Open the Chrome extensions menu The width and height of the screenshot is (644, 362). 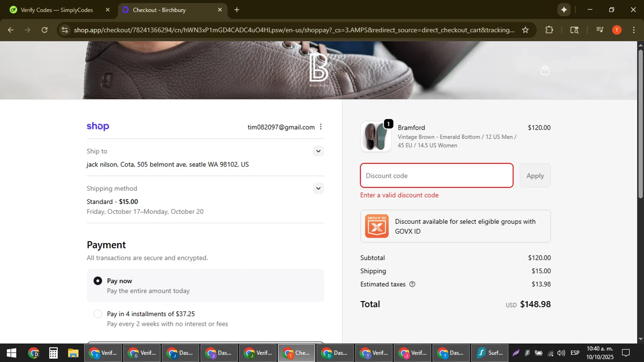[549, 30]
